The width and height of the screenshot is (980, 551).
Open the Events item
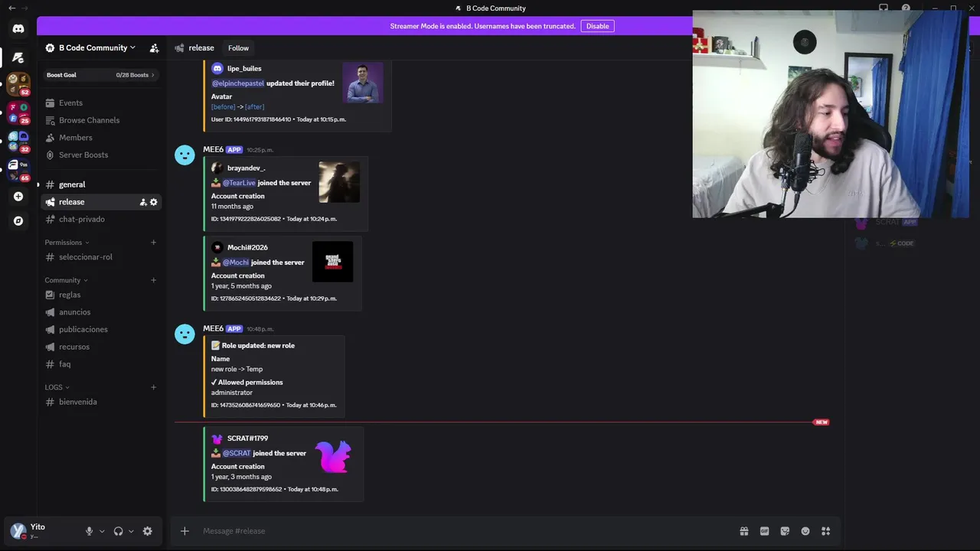(101, 103)
